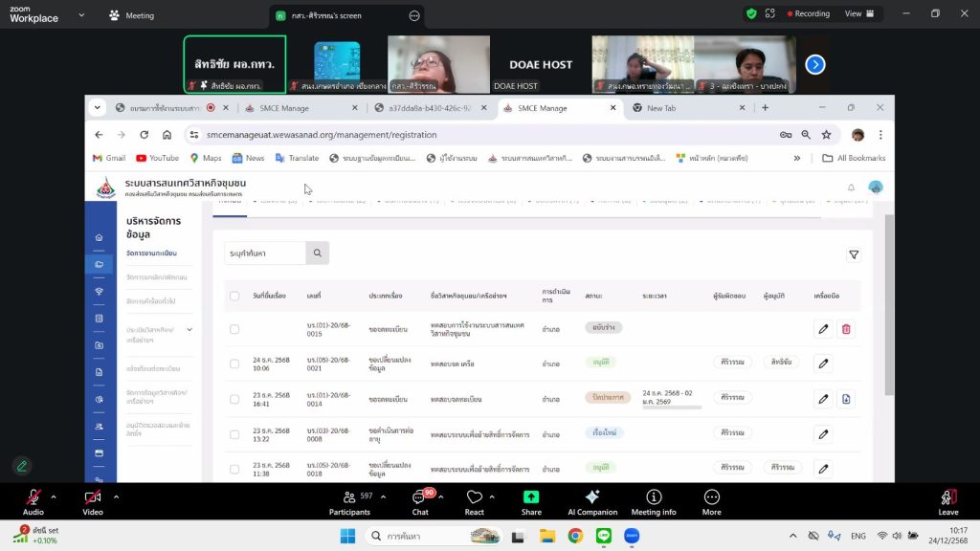Open the Participants list
The image size is (980, 551).
pyautogui.click(x=349, y=497)
